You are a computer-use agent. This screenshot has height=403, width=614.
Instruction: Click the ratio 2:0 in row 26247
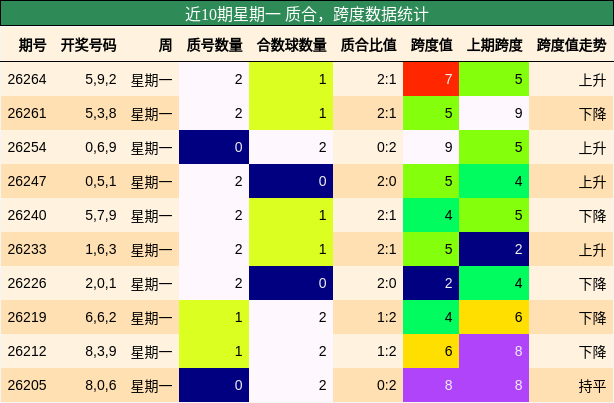point(386,181)
